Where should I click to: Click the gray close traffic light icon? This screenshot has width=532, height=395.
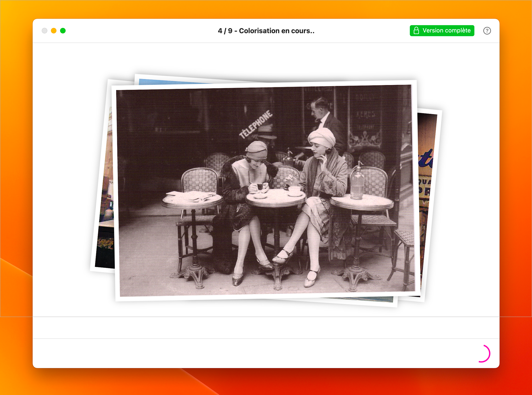coord(45,31)
